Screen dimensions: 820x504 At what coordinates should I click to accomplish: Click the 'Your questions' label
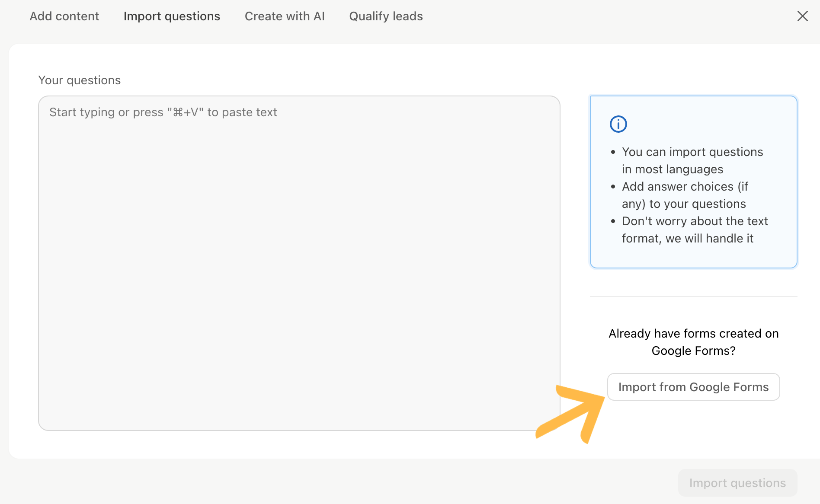pos(80,80)
